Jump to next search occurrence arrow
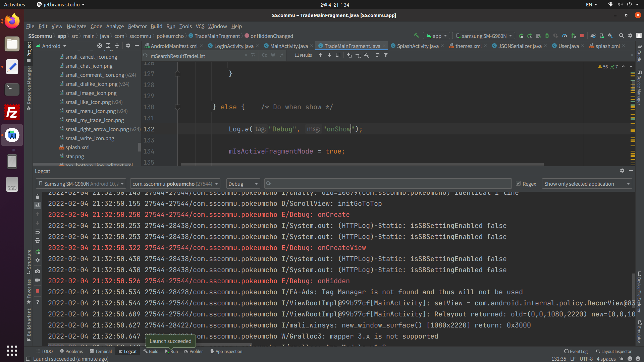Screen dimensions: 644x362 (x=329, y=55)
